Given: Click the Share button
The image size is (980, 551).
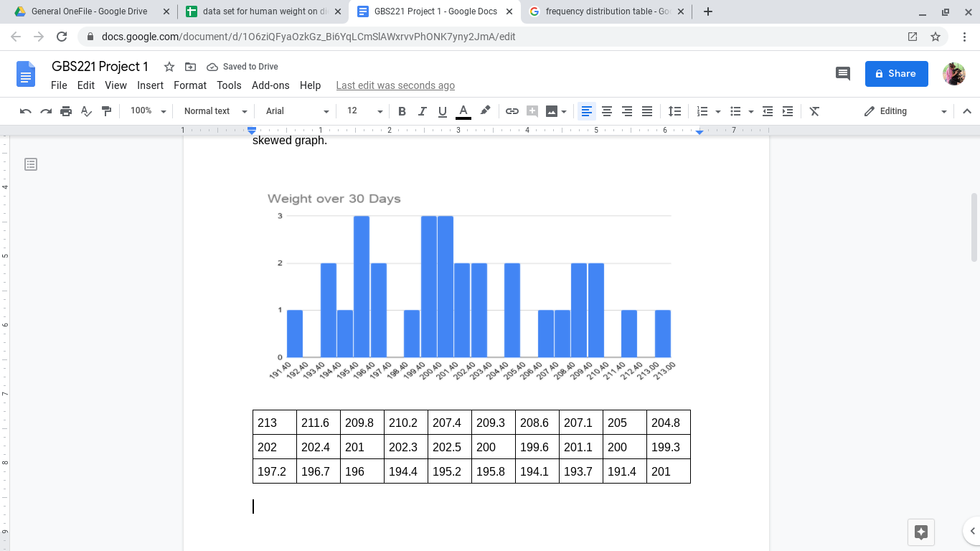Looking at the screenshot, I should coord(896,73).
